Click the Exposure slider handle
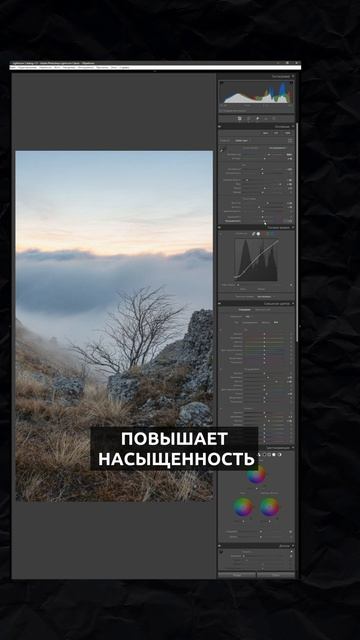 (x=262, y=169)
